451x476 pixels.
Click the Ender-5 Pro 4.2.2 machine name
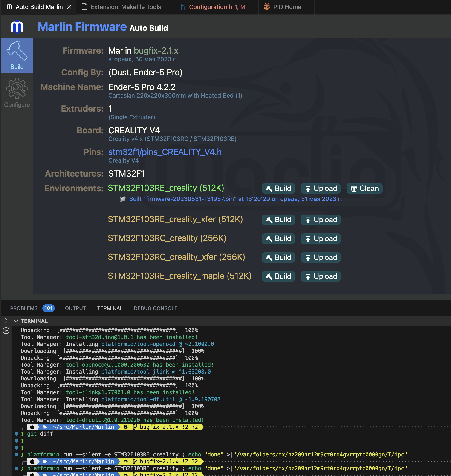coord(142,87)
